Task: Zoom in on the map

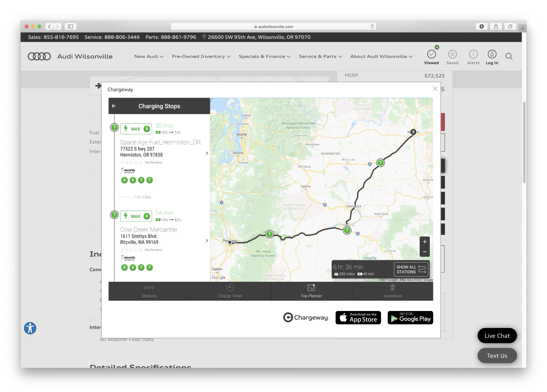Action: 425,242
